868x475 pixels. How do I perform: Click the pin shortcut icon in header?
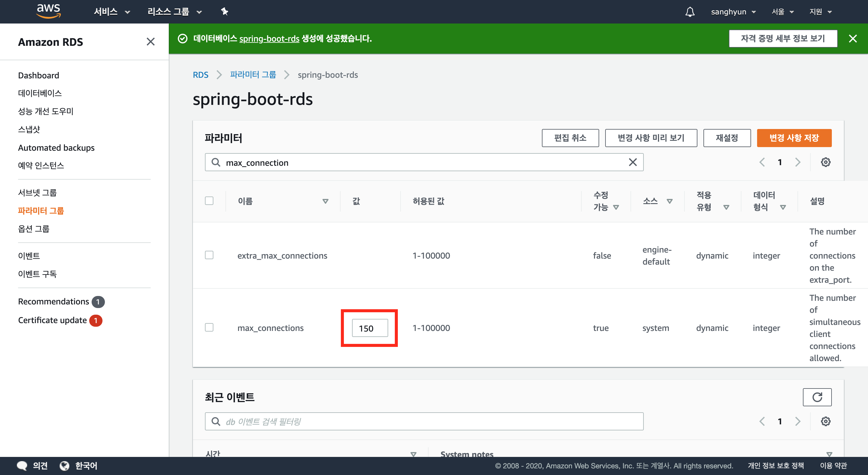[x=225, y=12]
